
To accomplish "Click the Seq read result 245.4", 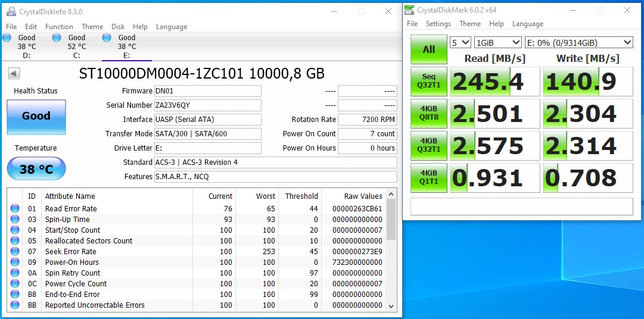I will pyautogui.click(x=495, y=82).
